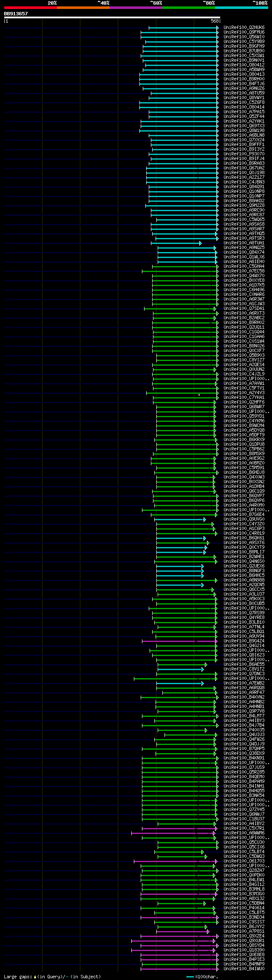Open hit UniRef100_A9NUZ6

(244, 89)
